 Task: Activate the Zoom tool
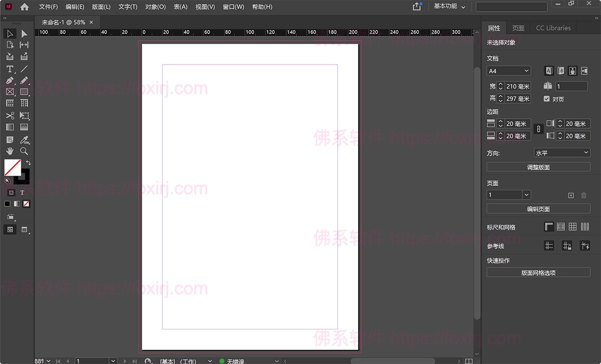(24, 151)
